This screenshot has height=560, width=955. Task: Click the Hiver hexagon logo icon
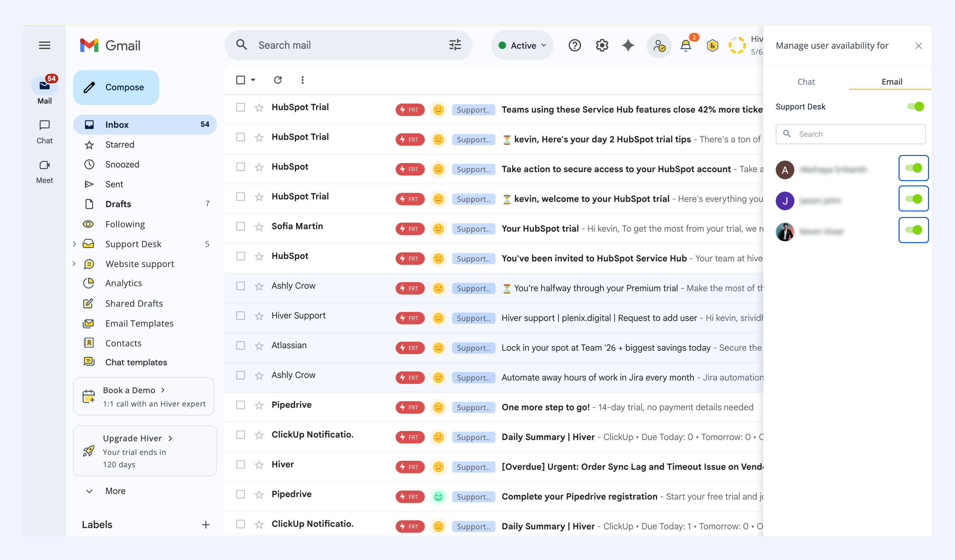(x=712, y=46)
